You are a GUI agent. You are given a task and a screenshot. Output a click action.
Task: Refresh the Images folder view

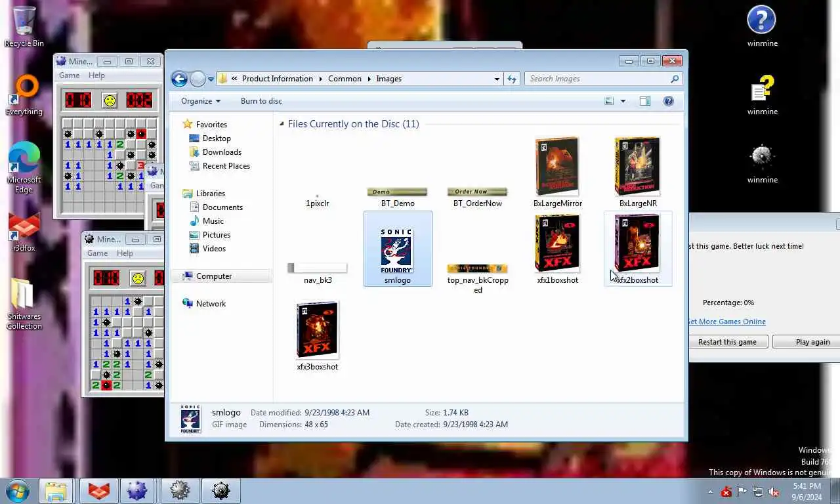coord(513,79)
